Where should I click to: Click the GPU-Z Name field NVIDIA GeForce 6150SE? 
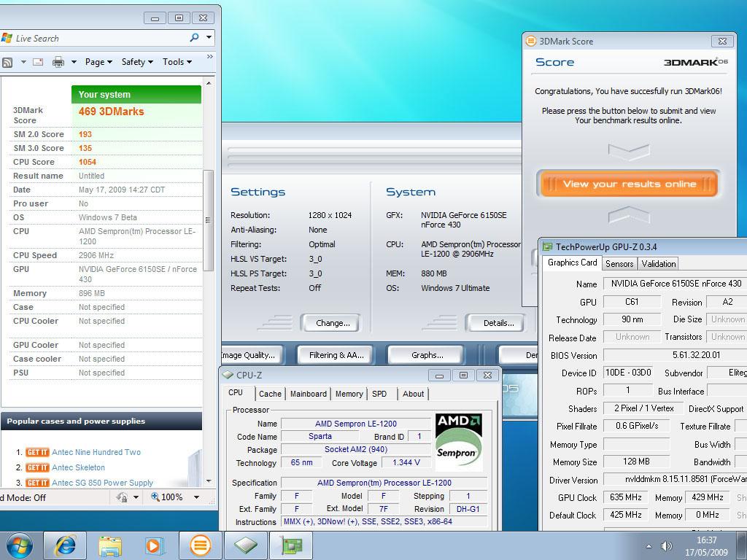click(675, 284)
